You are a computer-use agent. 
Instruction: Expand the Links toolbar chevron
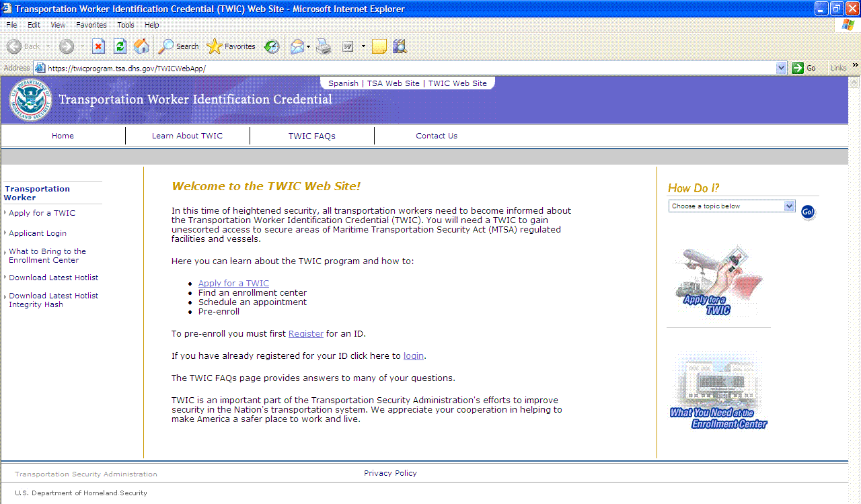coord(855,65)
